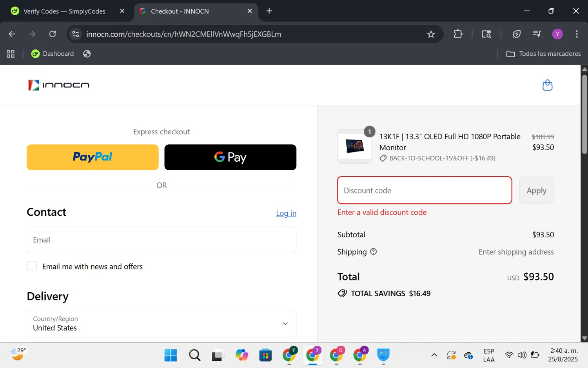Open the apps grid in bookmarks bar
588x368 pixels.
coord(11,54)
